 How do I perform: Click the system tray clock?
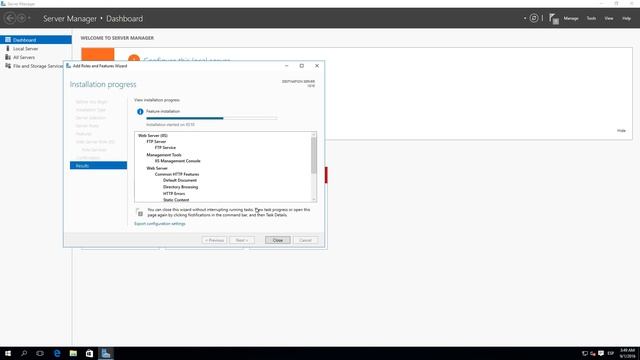(627, 353)
